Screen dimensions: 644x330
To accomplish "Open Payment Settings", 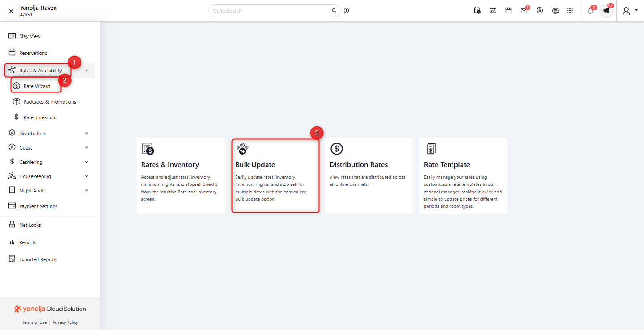I will pos(38,206).
